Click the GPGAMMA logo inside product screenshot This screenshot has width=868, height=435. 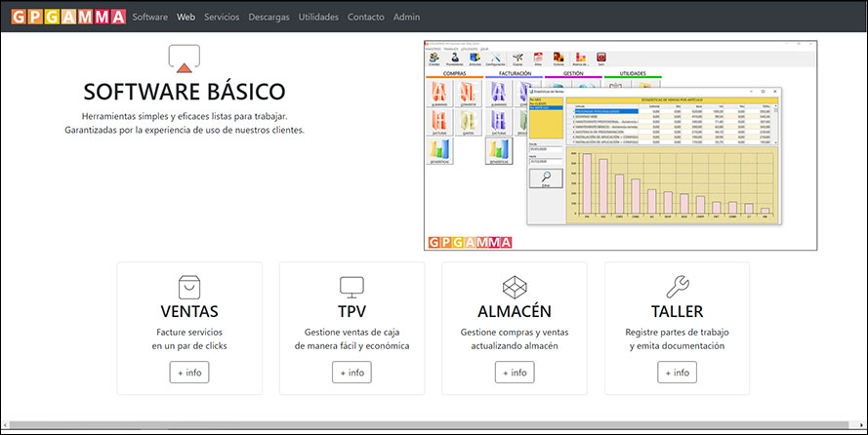pyautogui.click(x=470, y=242)
